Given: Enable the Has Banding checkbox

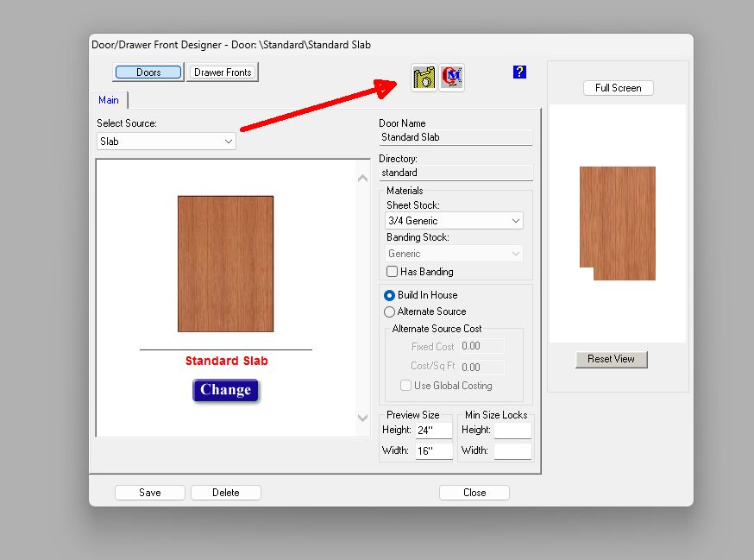Looking at the screenshot, I should (x=393, y=272).
